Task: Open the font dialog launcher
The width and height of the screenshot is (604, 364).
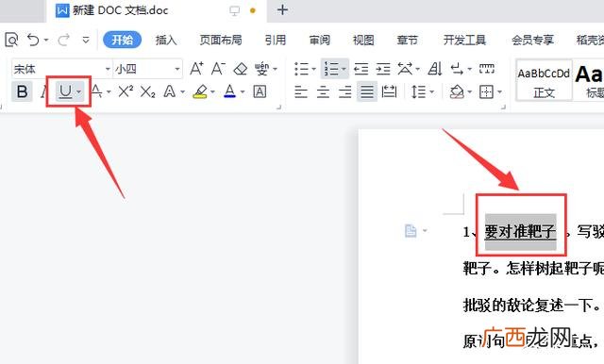Action: pyautogui.click(x=279, y=107)
